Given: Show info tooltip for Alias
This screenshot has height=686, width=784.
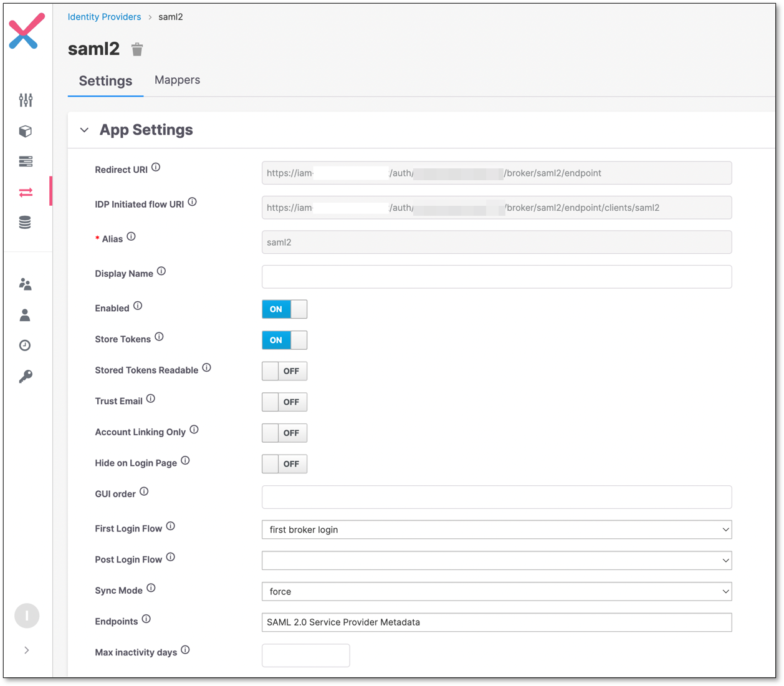Looking at the screenshot, I should pos(131,236).
